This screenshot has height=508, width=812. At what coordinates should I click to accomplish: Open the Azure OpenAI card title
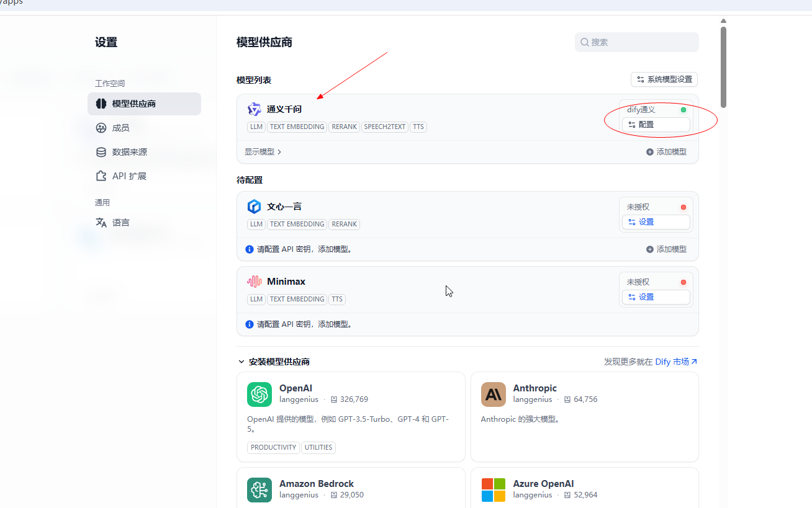click(x=543, y=484)
